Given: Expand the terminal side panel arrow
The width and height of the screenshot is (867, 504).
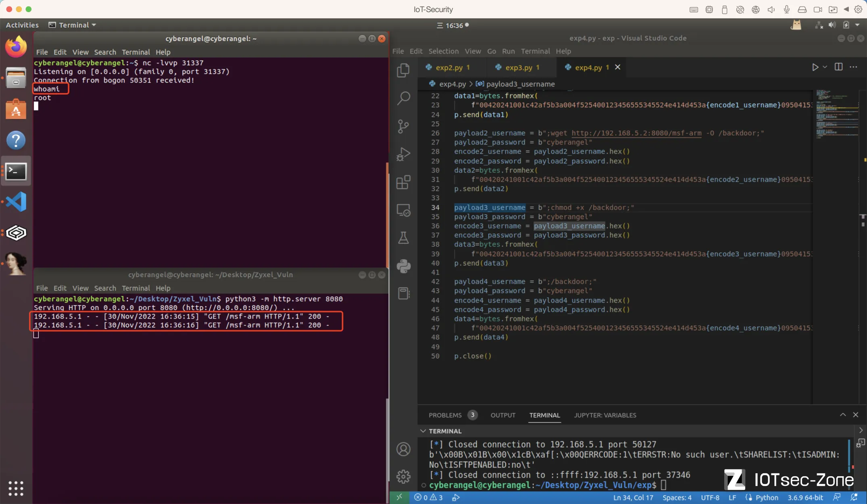Looking at the screenshot, I should pyautogui.click(x=861, y=431).
